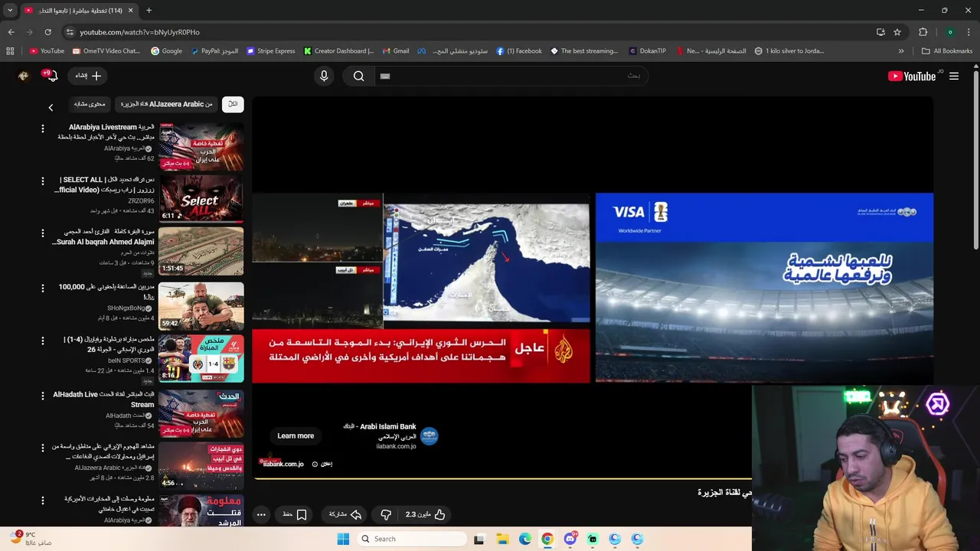Image resolution: width=980 pixels, height=551 pixels.
Task: Open the tab search dropdown arrow
Action: point(10,11)
